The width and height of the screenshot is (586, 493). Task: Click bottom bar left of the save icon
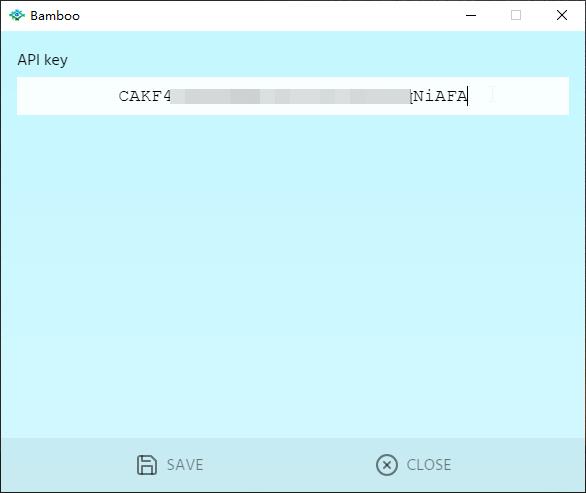point(67,465)
